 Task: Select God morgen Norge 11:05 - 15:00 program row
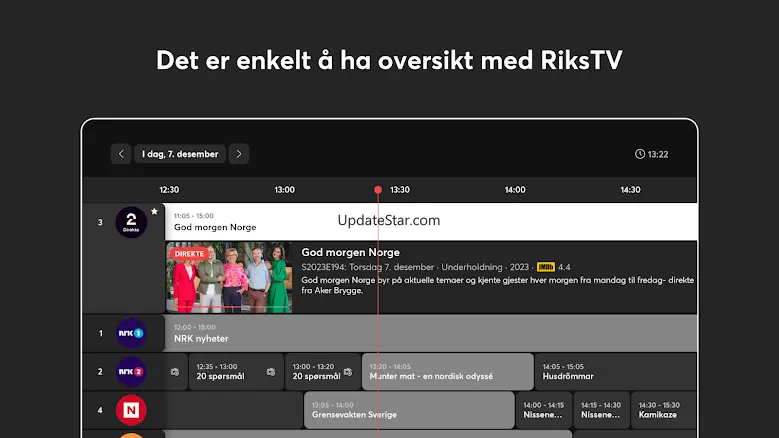pos(431,222)
